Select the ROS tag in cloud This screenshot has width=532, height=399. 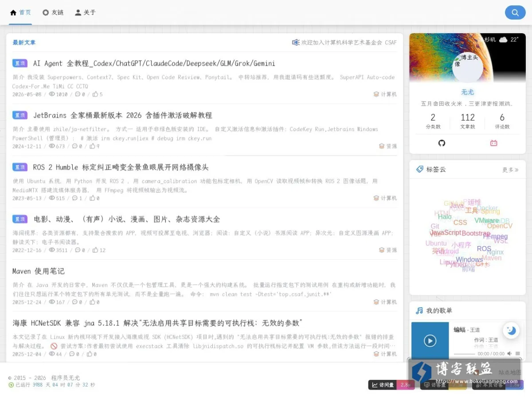(x=484, y=249)
